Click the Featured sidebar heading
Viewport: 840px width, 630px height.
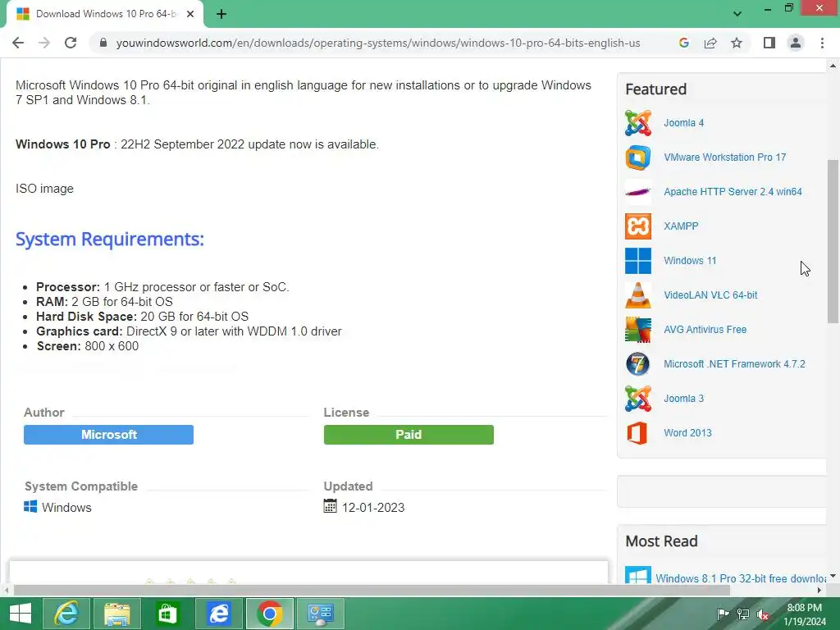(x=655, y=89)
